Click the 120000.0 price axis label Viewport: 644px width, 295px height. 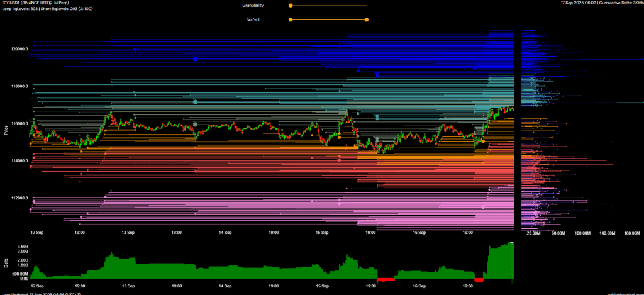pos(19,48)
